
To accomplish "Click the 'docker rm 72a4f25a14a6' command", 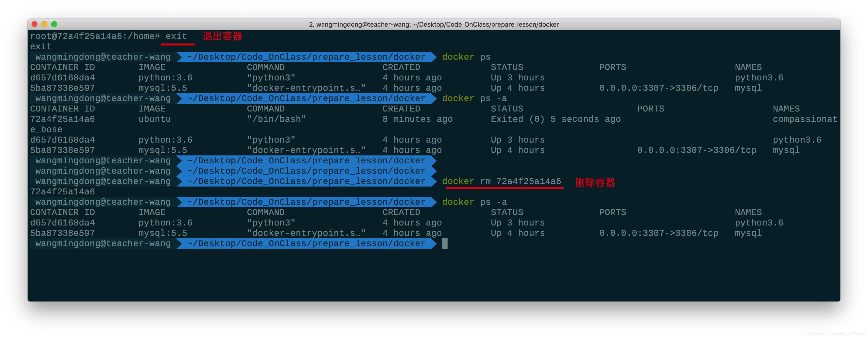I will coord(501,181).
